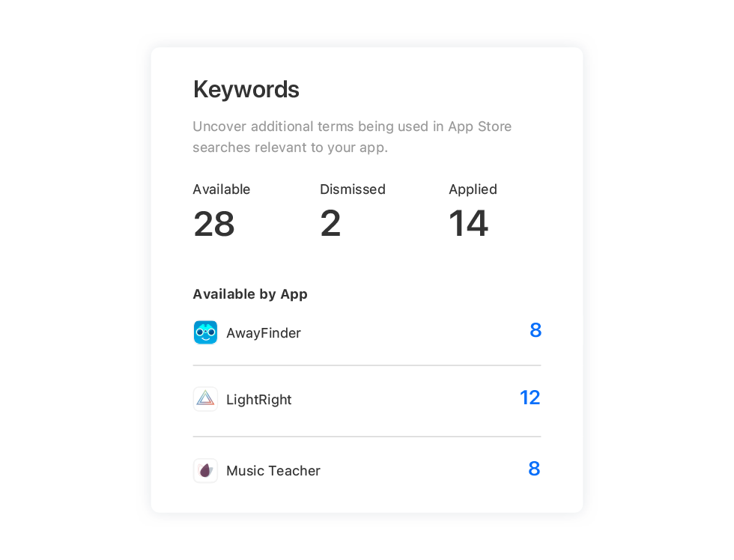734x560 pixels.
Task: Click the LightRight triangle app icon
Action: click(x=205, y=399)
